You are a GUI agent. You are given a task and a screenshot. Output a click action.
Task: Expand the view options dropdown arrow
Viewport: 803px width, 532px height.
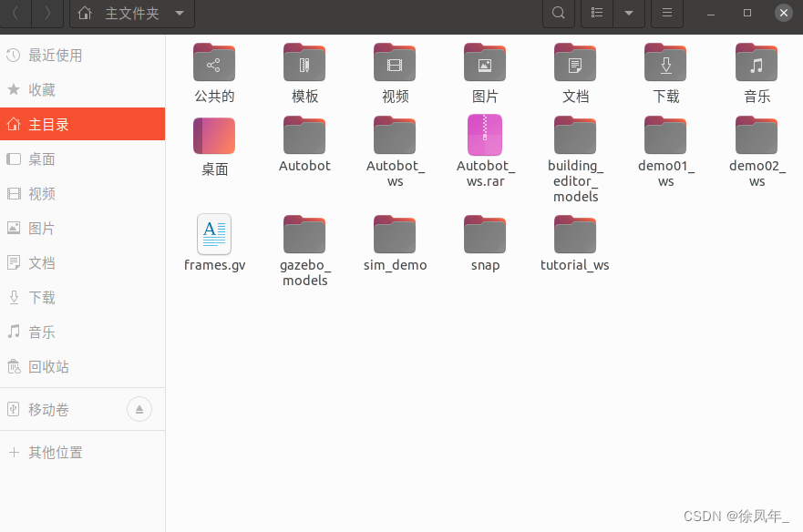629,13
